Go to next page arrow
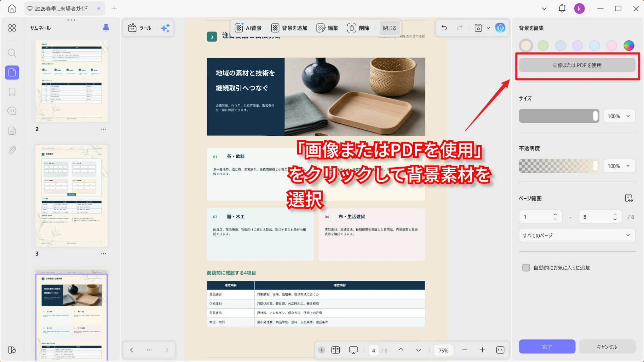 coord(419,350)
